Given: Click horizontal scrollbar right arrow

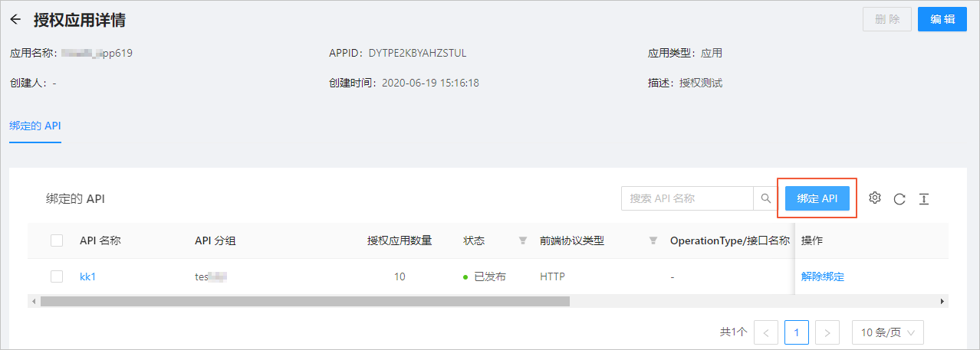Looking at the screenshot, I should (x=942, y=302).
